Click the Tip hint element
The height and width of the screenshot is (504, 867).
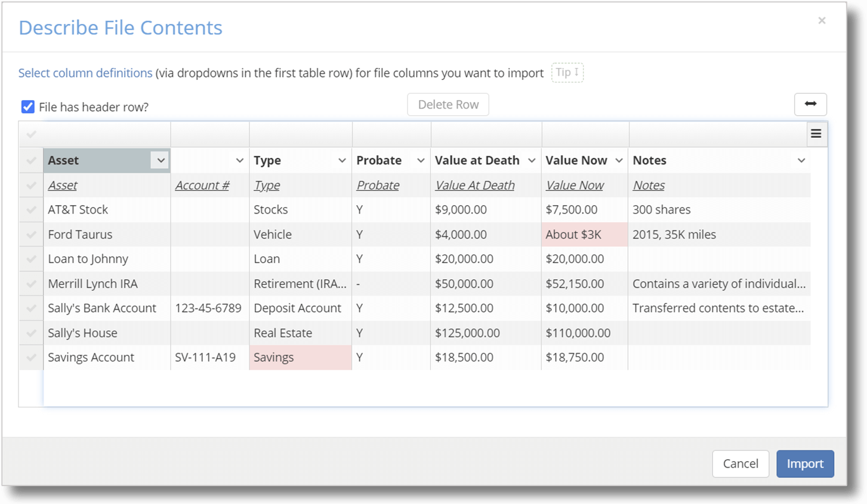[566, 72]
